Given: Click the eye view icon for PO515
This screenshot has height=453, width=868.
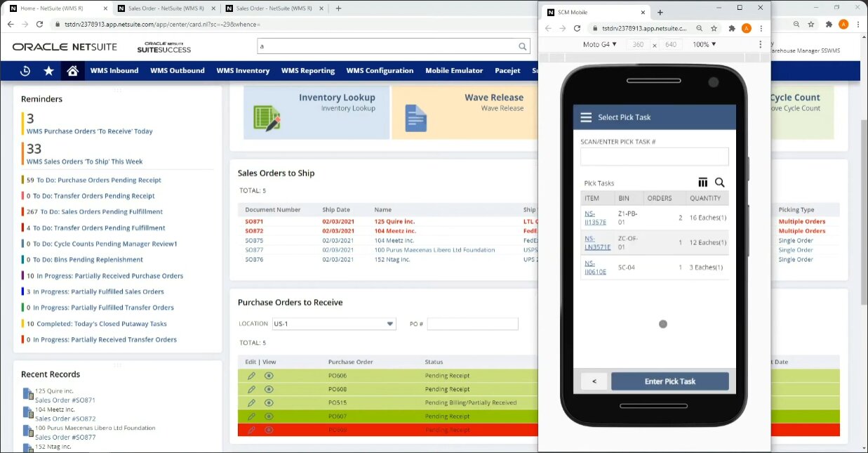Looking at the screenshot, I should (269, 402).
